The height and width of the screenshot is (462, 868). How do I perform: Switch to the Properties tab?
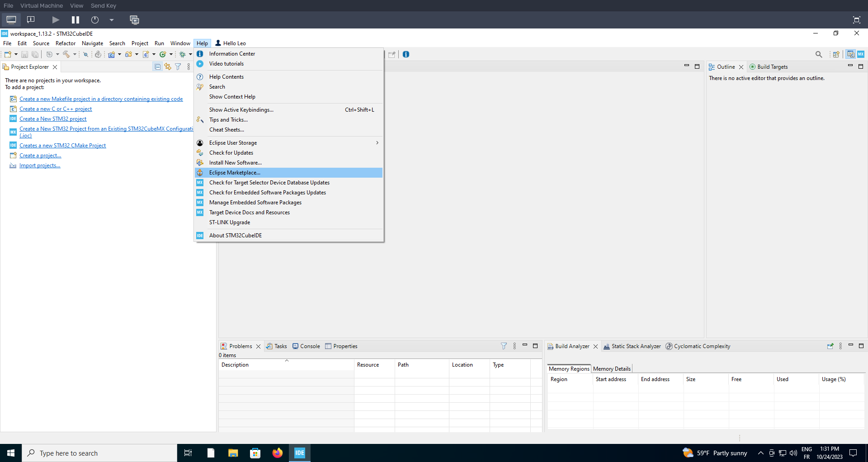click(341, 346)
